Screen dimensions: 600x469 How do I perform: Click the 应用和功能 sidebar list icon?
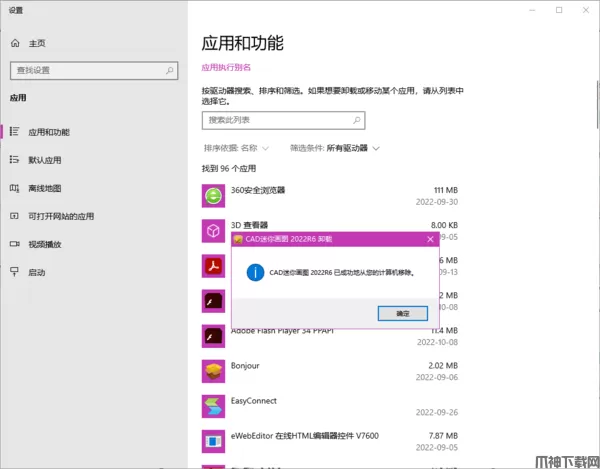[x=14, y=132]
